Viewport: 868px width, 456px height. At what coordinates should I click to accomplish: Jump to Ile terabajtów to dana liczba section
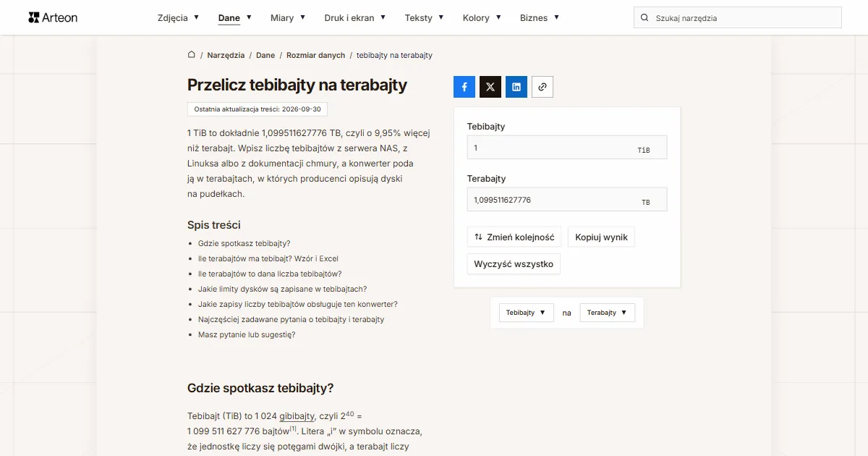[270, 274]
